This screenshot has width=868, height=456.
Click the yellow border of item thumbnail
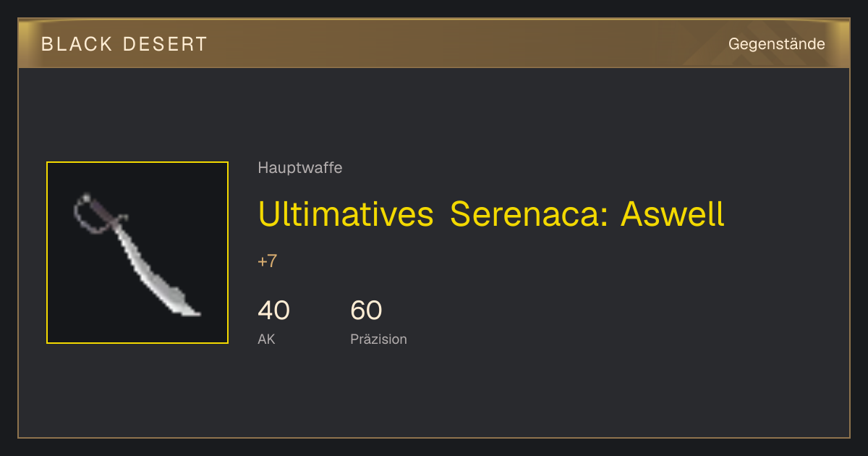(x=137, y=162)
